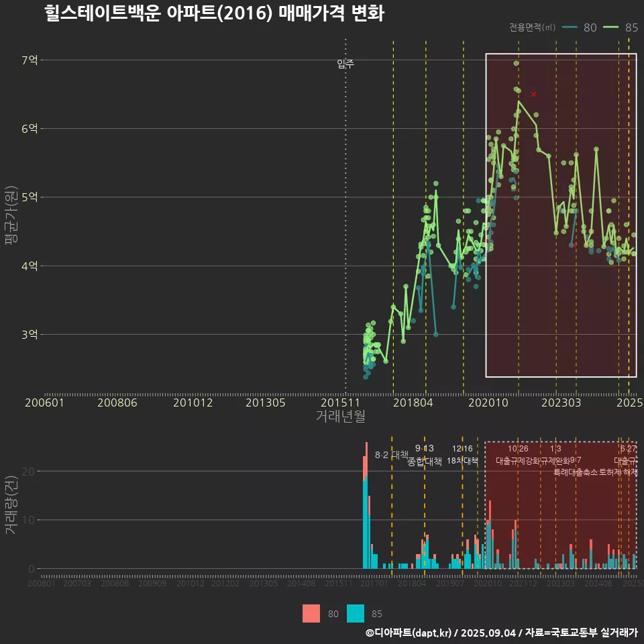Click the 특례대출축소 annotation text
This screenshot has height=644, width=644.
point(576,472)
